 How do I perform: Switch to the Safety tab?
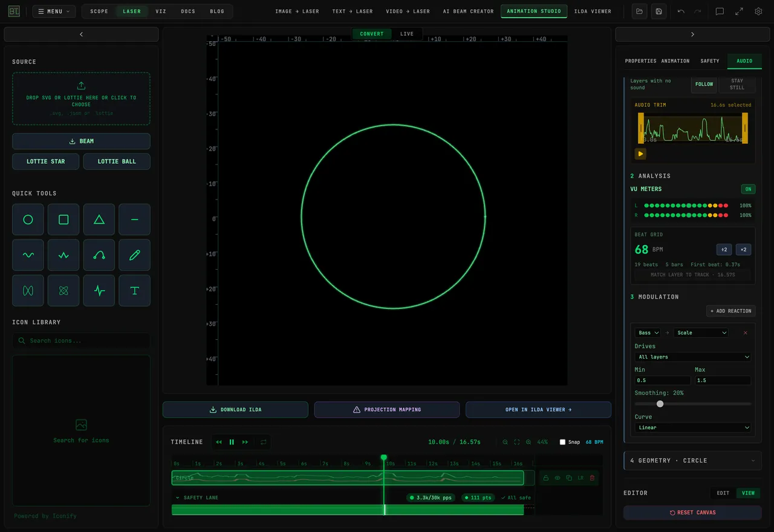click(x=710, y=61)
